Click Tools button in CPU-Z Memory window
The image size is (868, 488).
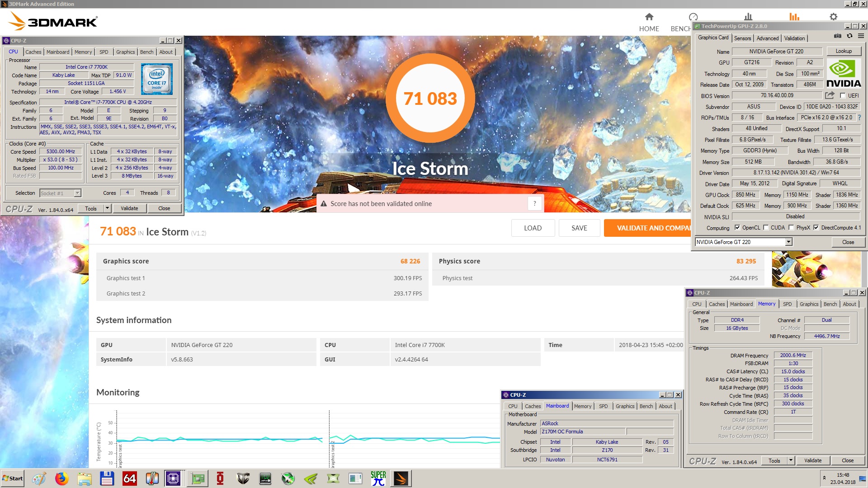[x=774, y=460]
